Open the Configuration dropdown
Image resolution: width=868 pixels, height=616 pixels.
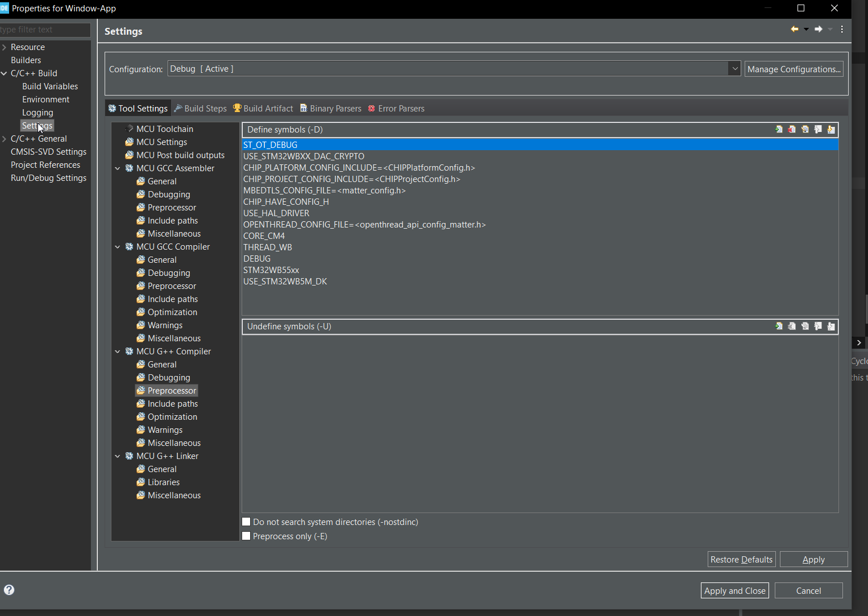coord(734,68)
